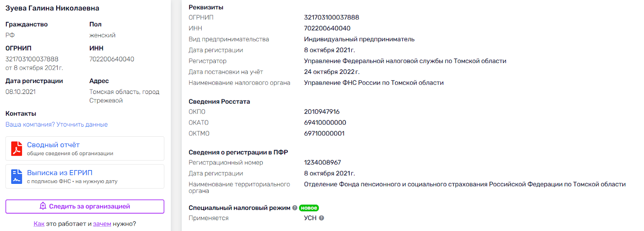This screenshot has width=644, height=231.
Task: Click the ПФР registration number 1234008967
Action: (x=322, y=162)
